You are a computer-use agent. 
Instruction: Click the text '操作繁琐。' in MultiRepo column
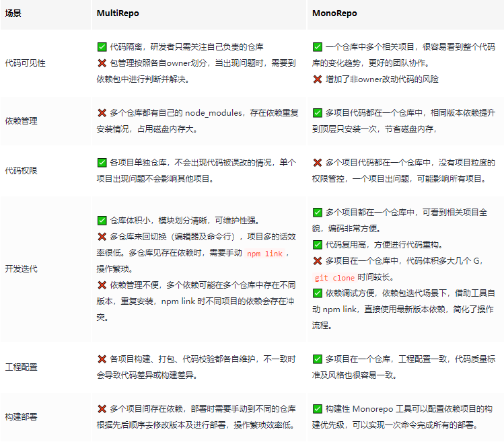(x=115, y=268)
